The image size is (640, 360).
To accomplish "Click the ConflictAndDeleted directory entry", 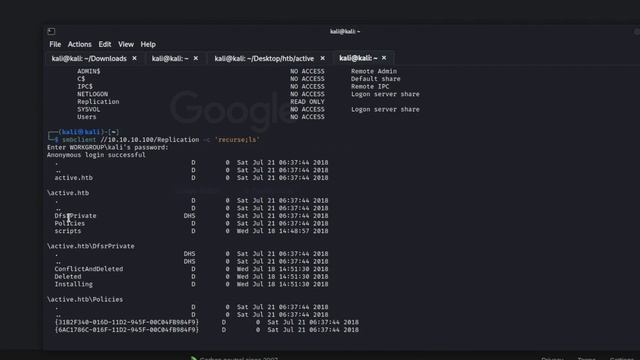I will (89, 269).
